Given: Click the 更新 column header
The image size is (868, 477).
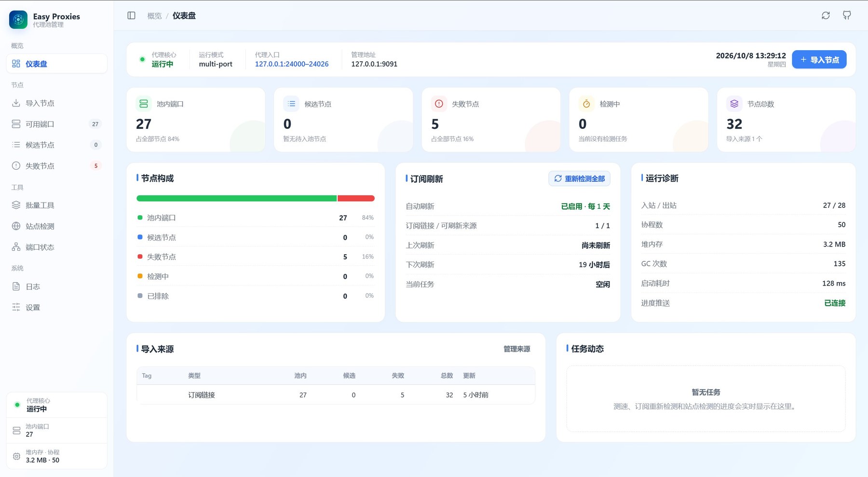Looking at the screenshot, I should (x=469, y=376).
